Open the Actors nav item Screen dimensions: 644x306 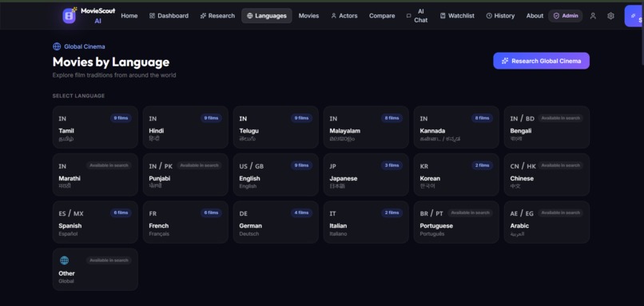(344, 16)
